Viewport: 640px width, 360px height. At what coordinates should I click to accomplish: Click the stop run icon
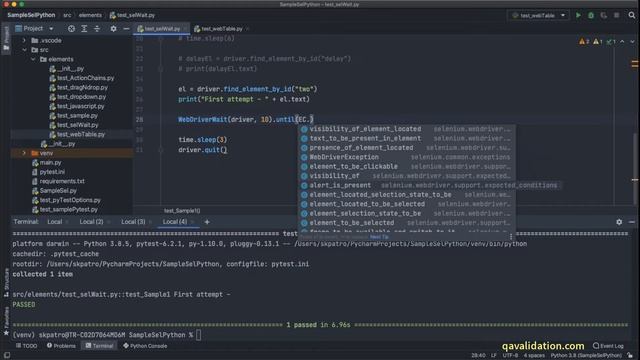click(616, 16)
